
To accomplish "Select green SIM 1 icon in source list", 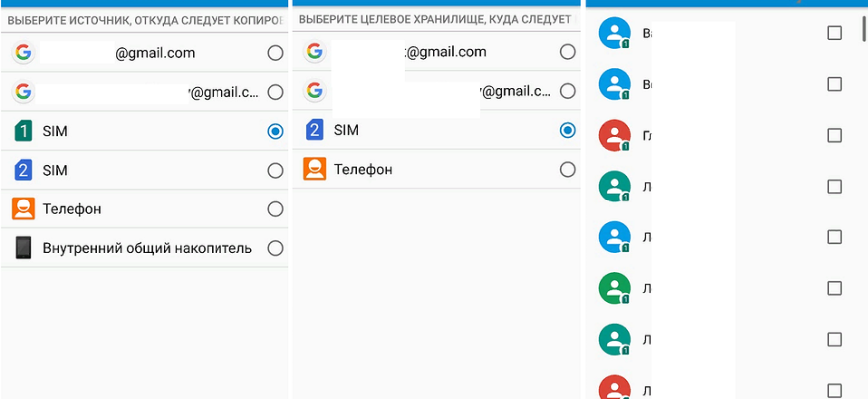I will [x=23, y=131].
